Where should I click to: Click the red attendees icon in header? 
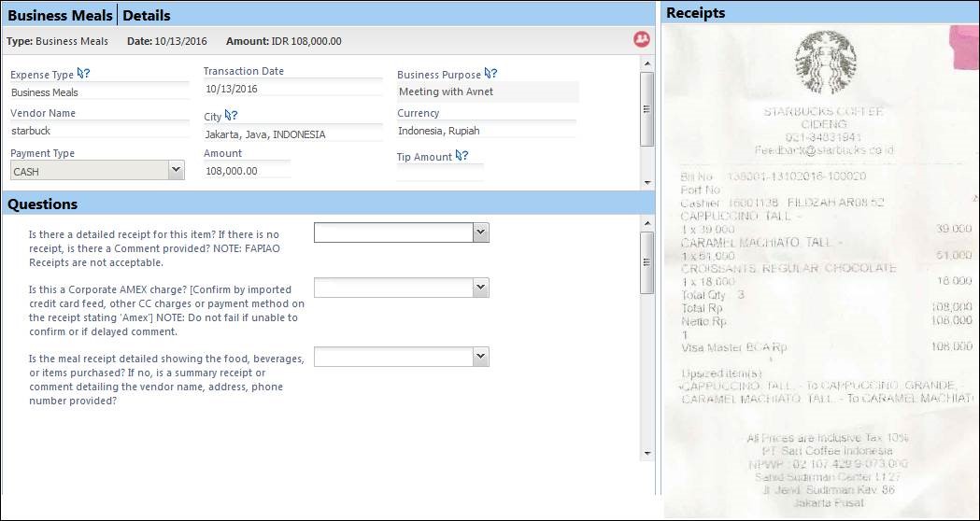click(641, 40)
